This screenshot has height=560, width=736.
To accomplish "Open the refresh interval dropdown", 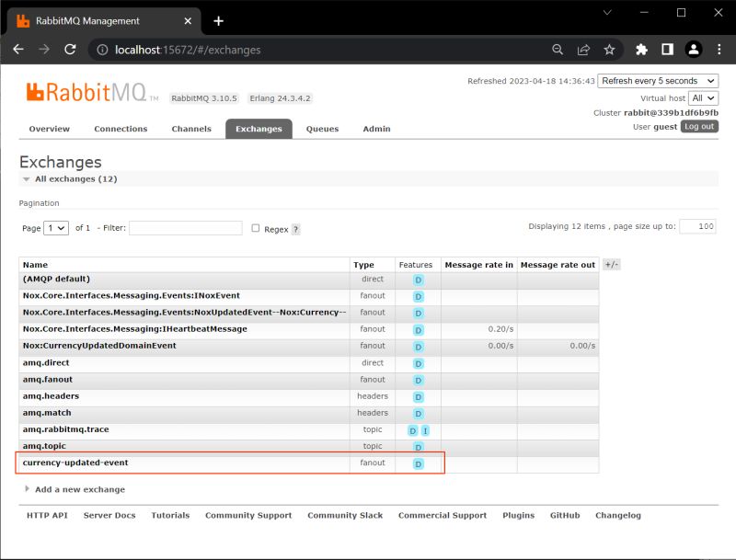I will coord(657,80).
